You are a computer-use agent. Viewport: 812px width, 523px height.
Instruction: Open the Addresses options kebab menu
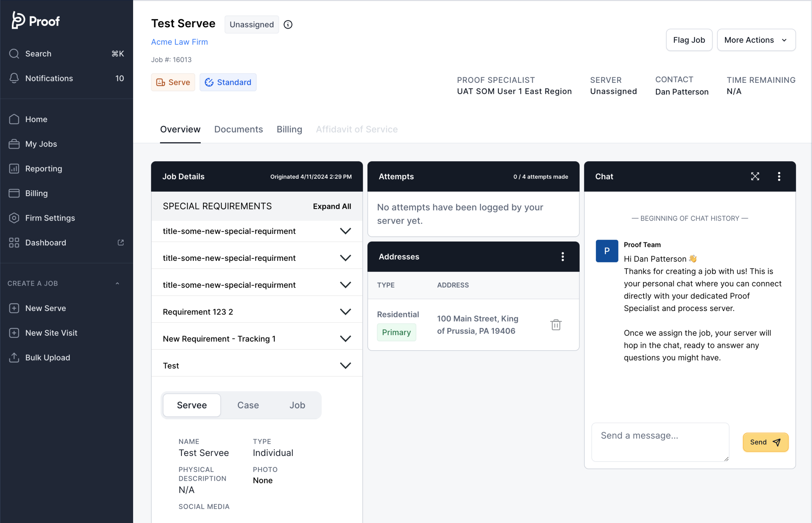pyautogui.click(x=563, y=256)
